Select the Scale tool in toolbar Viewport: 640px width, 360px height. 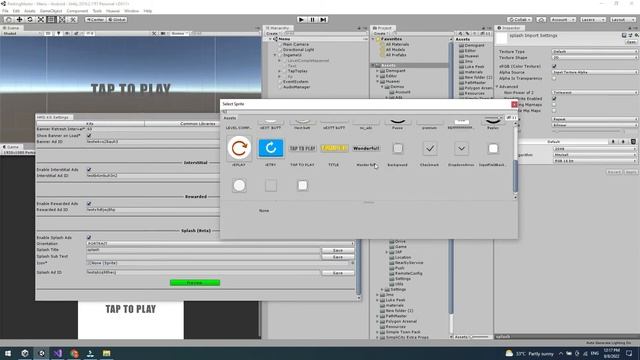click(x=41, y=20)
